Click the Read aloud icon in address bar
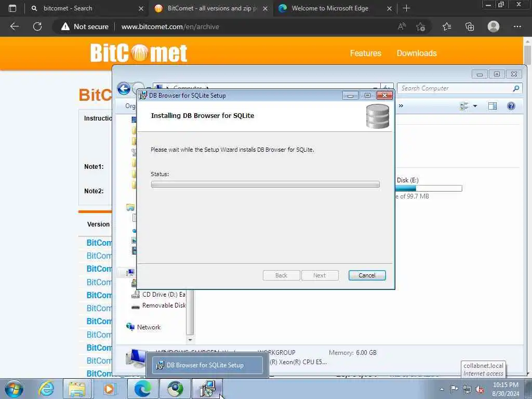 (402, 26)
